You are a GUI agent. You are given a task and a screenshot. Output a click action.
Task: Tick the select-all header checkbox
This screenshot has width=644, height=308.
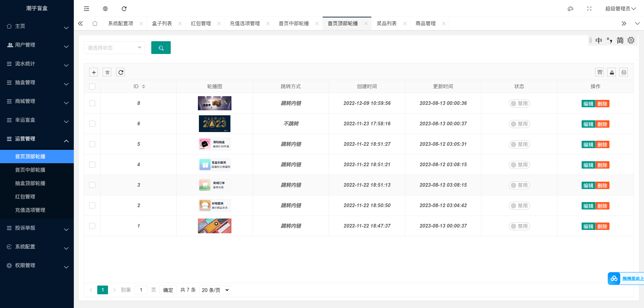point(92,86)
